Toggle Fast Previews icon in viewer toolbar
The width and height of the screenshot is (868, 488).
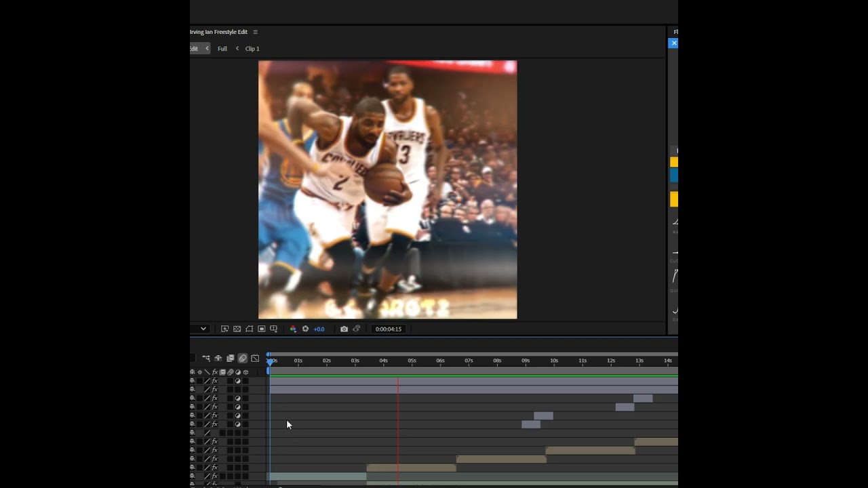coord(224,329)
